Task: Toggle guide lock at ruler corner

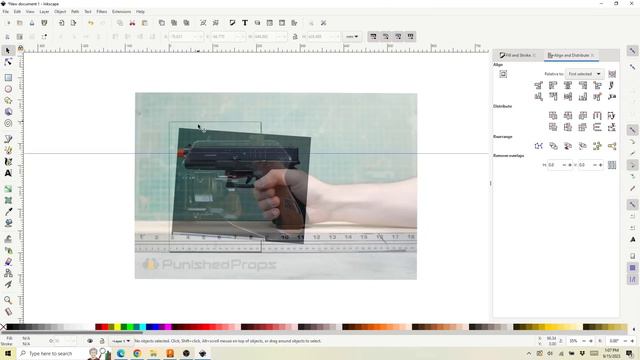Action: pyautogui.click(x=20, y=48)
